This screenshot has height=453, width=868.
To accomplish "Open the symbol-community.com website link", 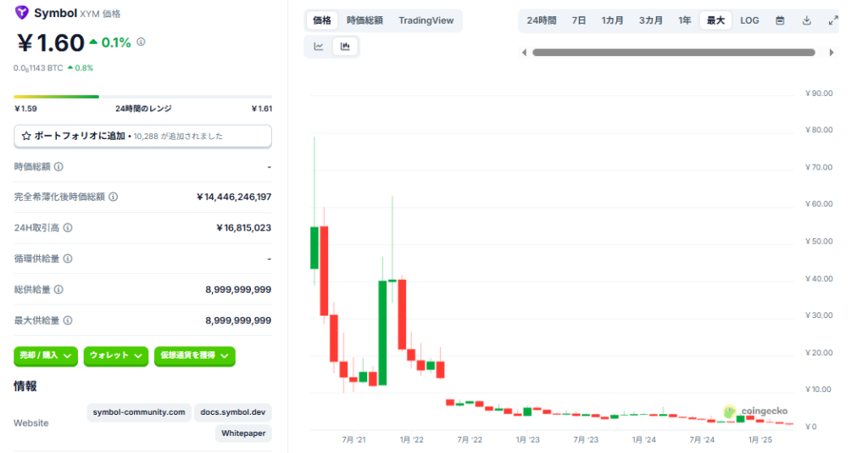I will [x=138, y=412].
